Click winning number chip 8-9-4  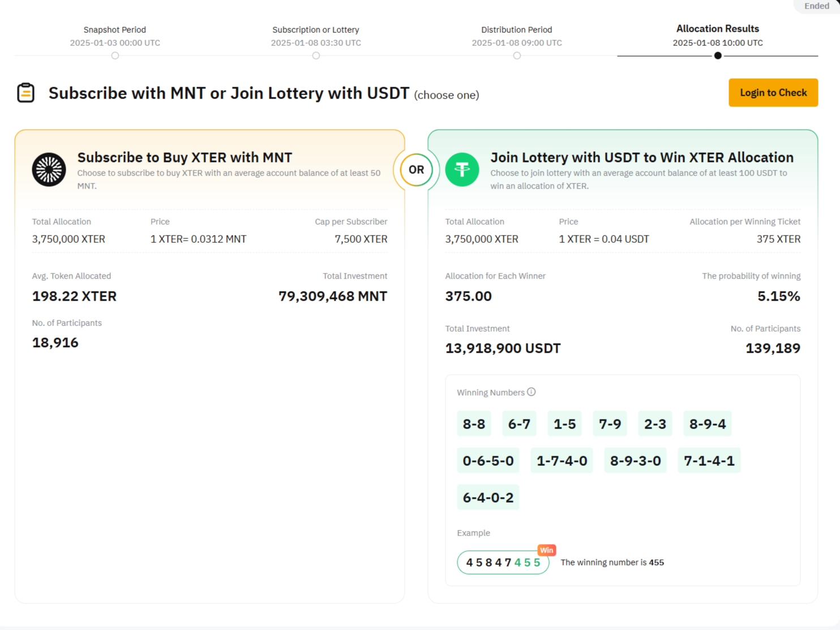[x=708, y=423]
